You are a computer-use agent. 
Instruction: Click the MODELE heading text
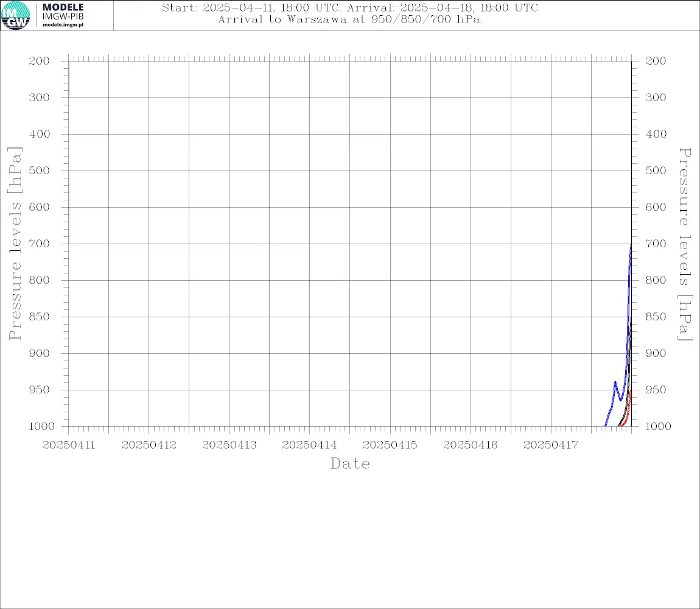[x=63, y=7]
